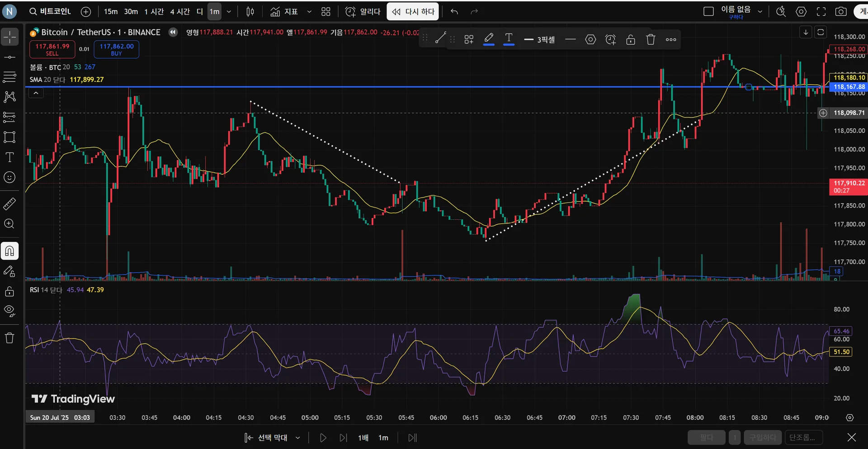The width and height of the screenshot is (868, 449).
Task: Click the emoji sticker tool
Action: [x=9, y=177]
